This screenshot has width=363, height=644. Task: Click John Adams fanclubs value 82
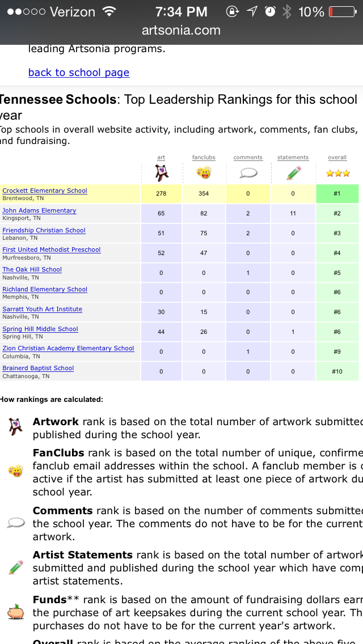pos(204,214)
